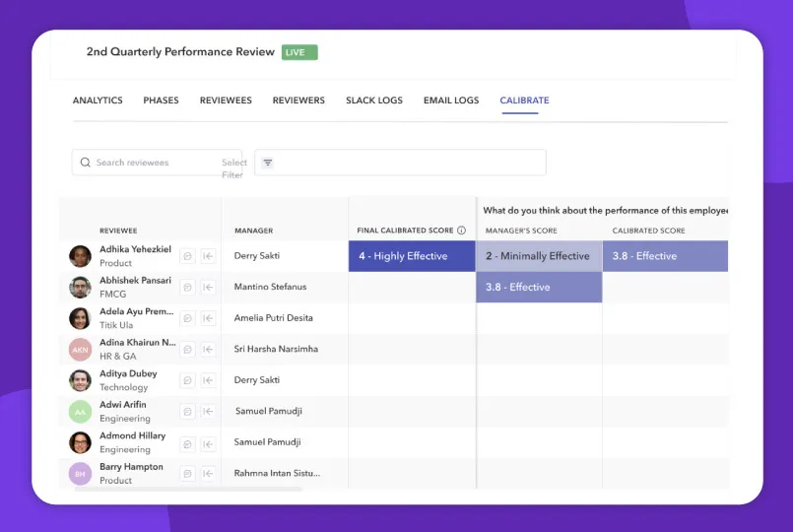The width and height of the screenshot is (793, 532).
Task: Click the MANAGER'S SCORE column header
Action: [521, 231]
